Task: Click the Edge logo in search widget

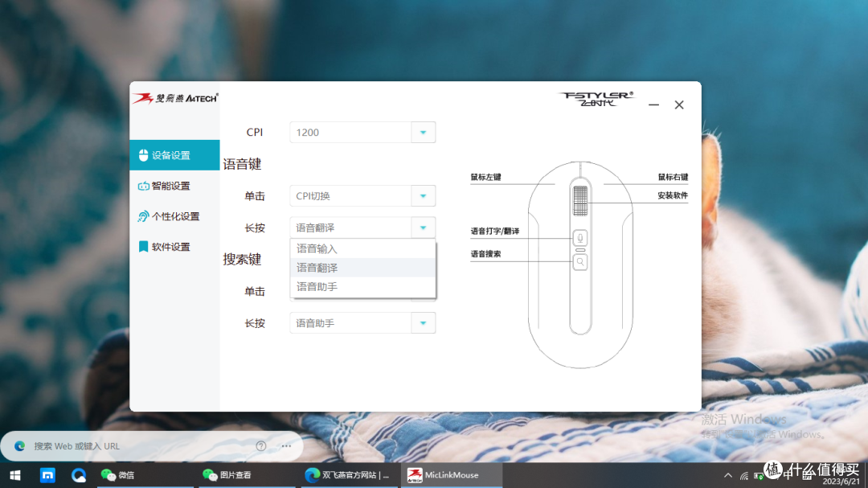Action: [x=20, y=446]
